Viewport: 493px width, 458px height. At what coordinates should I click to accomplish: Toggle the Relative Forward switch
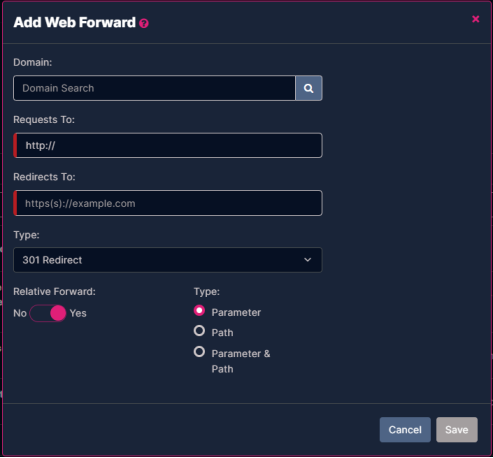[x=48, y=313]
